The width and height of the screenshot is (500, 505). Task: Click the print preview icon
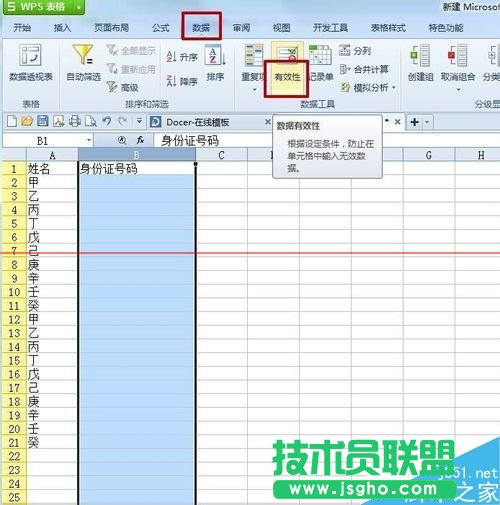(x=90, y=121)
